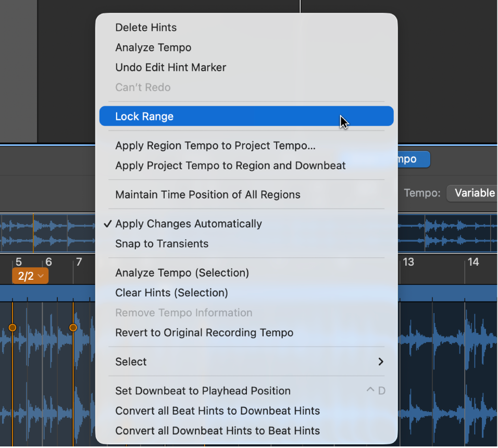Choose Apply Project Tempo to Region and Downbeat
The image size is (498, 448).
pos(246,166)
